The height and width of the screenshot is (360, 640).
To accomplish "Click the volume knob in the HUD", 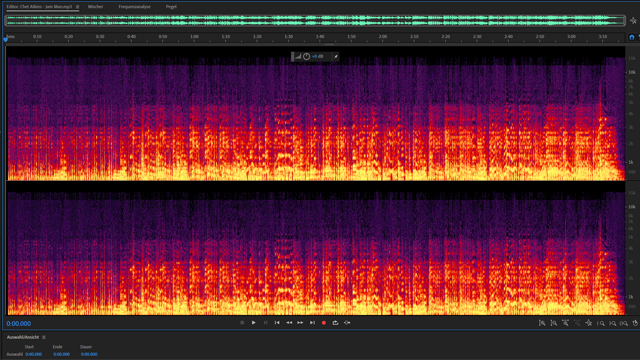I will point(306,56).
